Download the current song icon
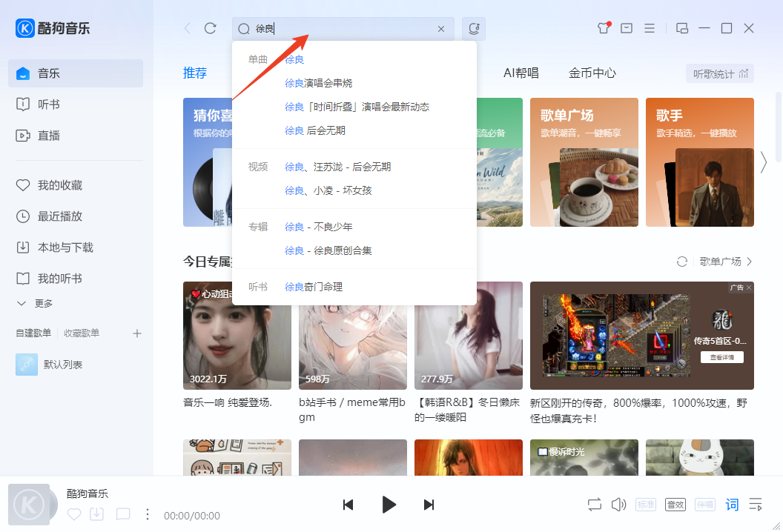 [97, 514]
